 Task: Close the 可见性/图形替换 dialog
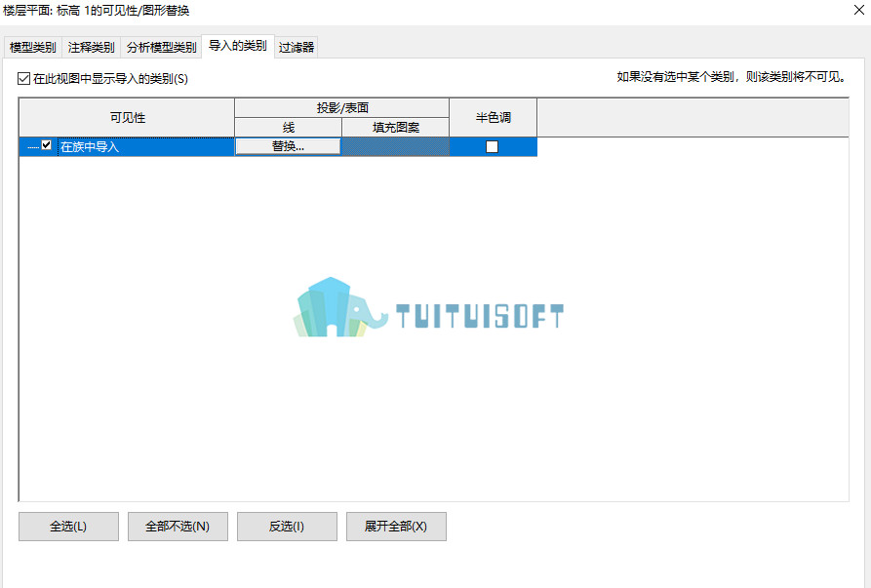(858, 10)
